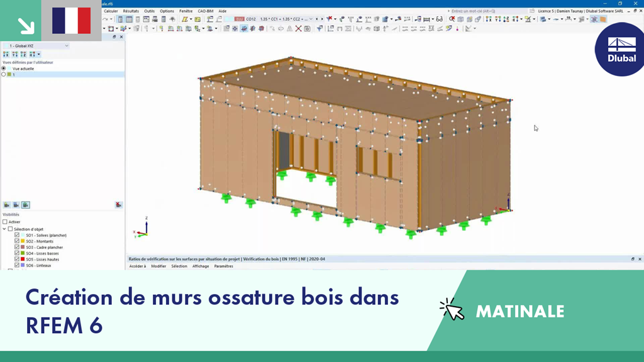This screenshot has width=644, height=362.
Task: Click Paramètres in results table menu
Action: (223, 266)
